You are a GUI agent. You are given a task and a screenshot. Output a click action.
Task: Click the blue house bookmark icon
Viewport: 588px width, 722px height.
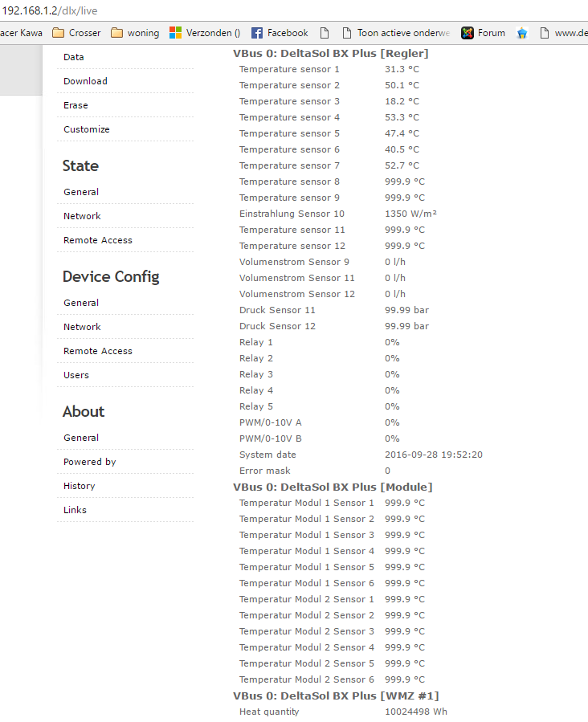[x=521, y=33]
